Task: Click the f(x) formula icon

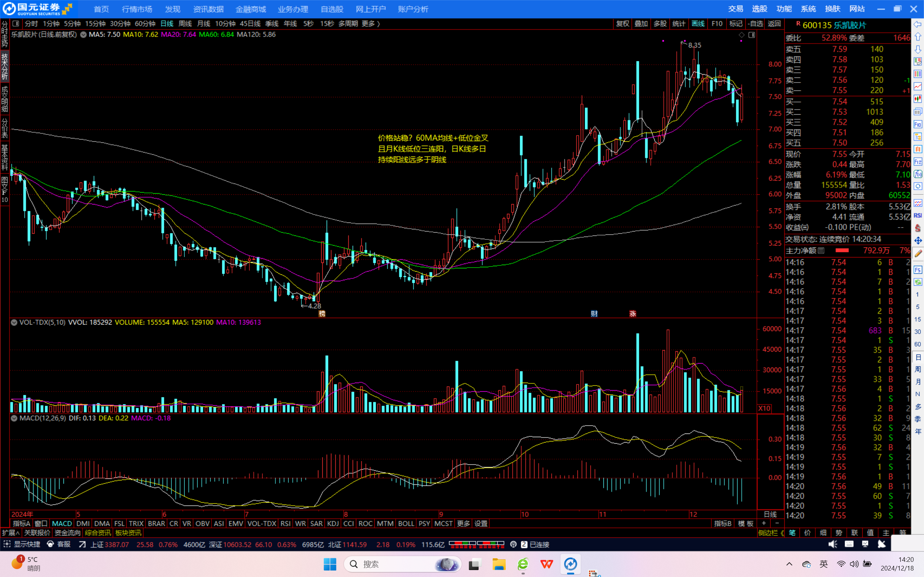Action: tap(918, 174)
